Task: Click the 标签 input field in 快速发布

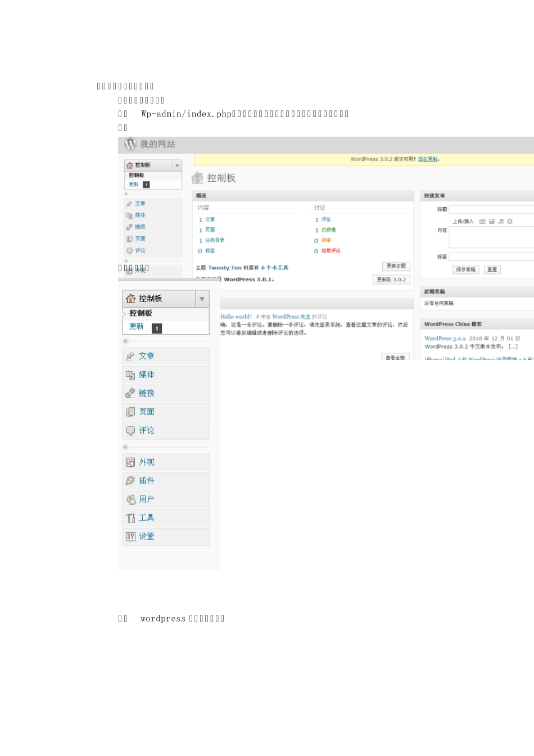Action: (x=491, y=256)
